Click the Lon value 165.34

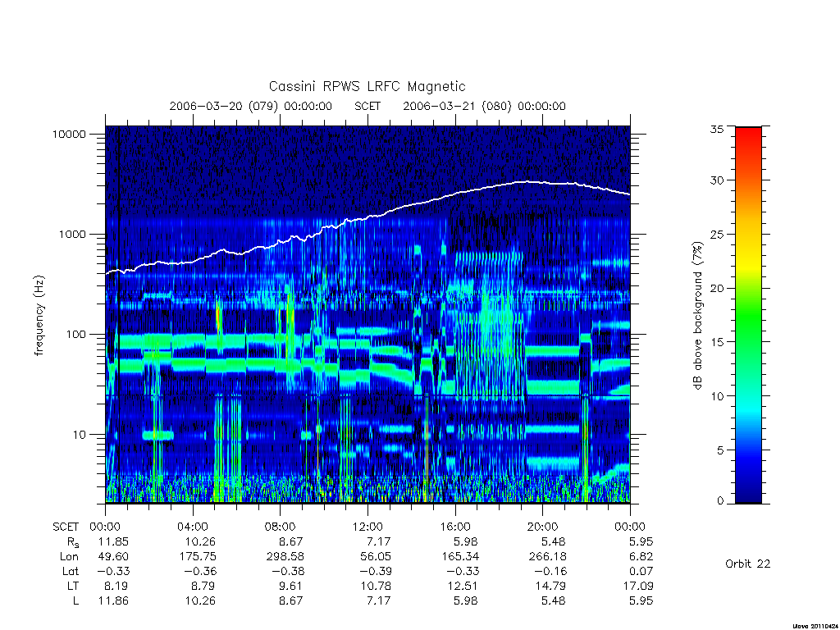(460, 557)
